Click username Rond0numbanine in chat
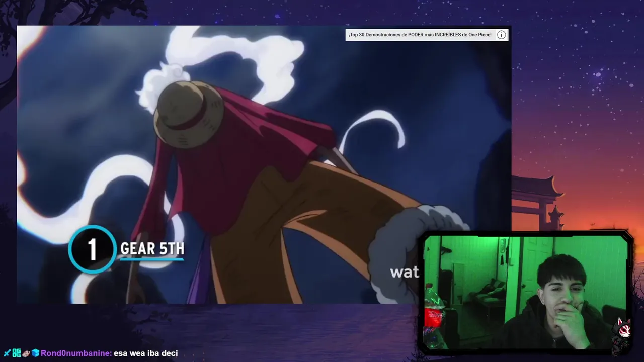The width and height of the screenshot is (644, 362). point(76,353)
